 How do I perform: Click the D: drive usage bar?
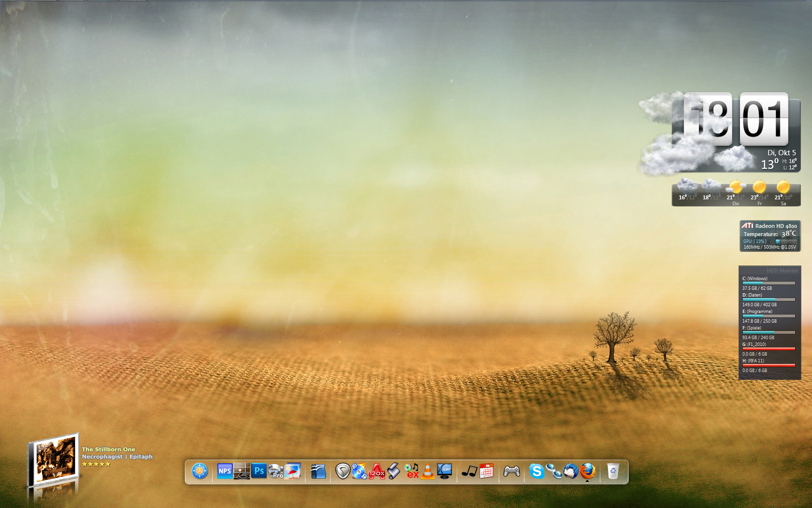(768, 299)
